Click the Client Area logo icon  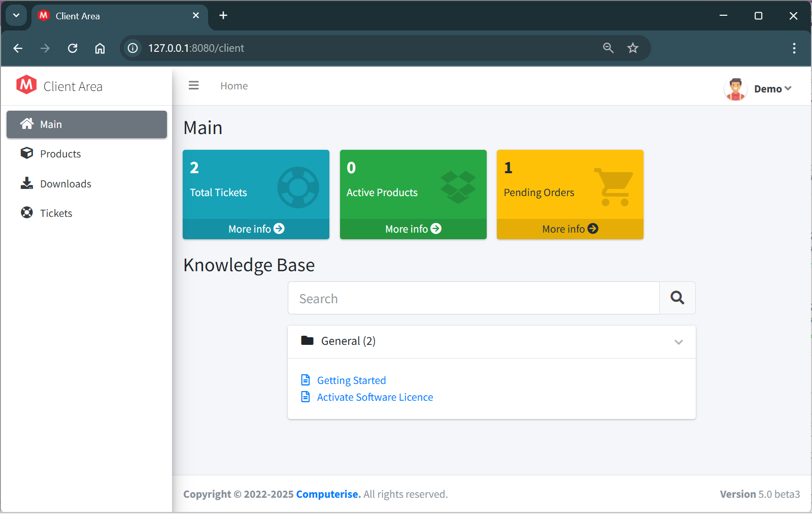pos(26,85)
